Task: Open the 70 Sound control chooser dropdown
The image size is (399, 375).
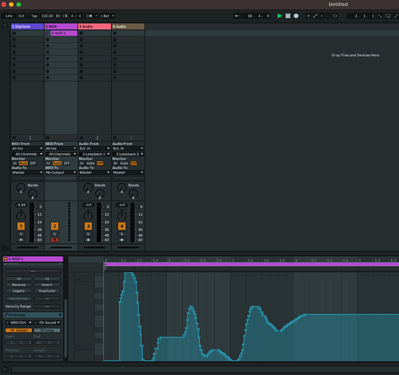Action: click(47, 322)
